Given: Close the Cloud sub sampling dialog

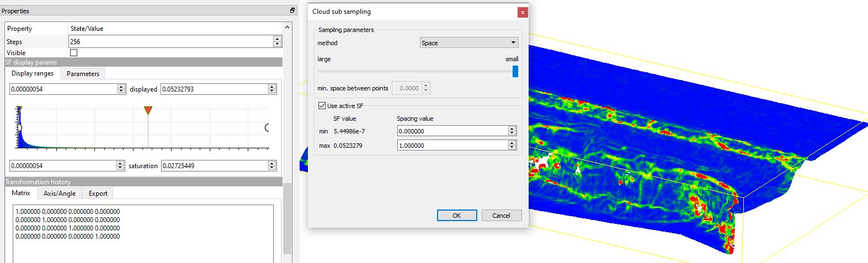Looking at the screenshot, I should (x=523, y=12).
